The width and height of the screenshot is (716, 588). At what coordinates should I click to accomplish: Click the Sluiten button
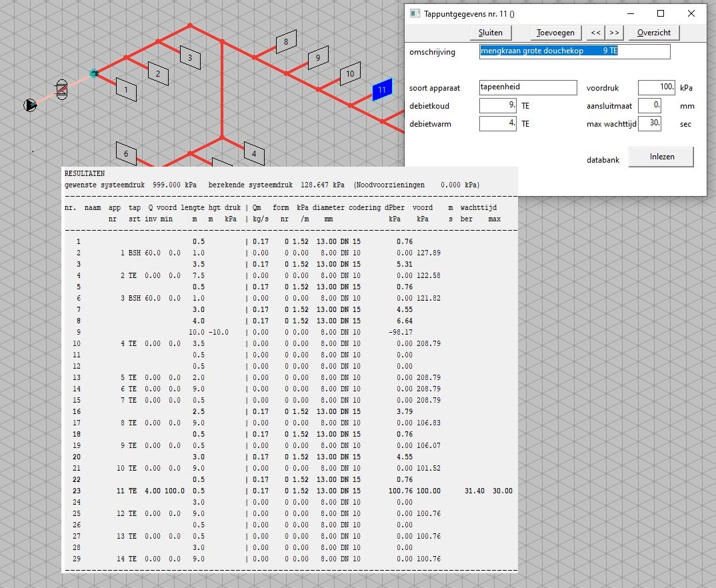[x=491, y=33]
